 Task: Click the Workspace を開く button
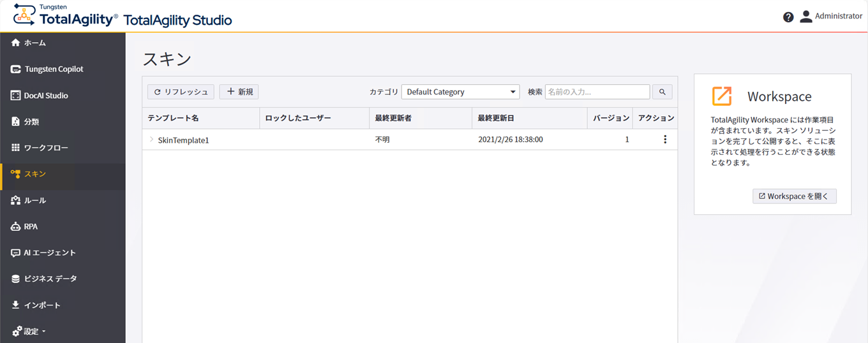point(794,196)
